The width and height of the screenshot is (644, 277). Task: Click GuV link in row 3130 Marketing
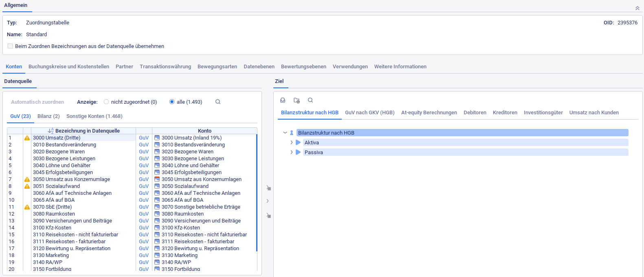point(144,255)
